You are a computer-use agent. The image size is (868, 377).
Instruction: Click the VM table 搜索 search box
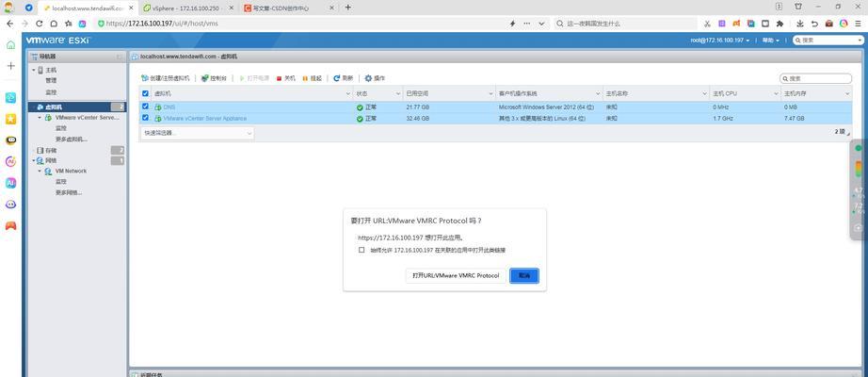816,79
